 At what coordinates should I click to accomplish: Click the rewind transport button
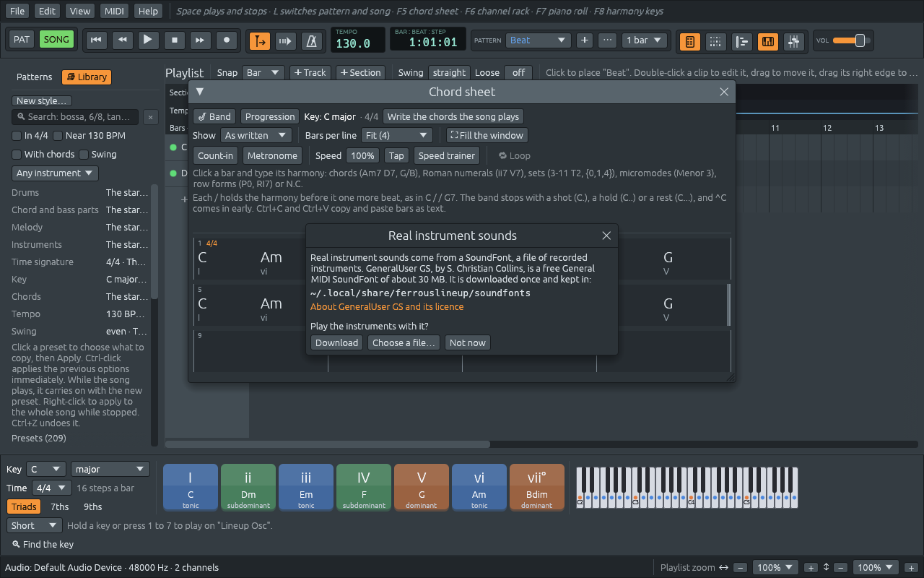point(122,40)
